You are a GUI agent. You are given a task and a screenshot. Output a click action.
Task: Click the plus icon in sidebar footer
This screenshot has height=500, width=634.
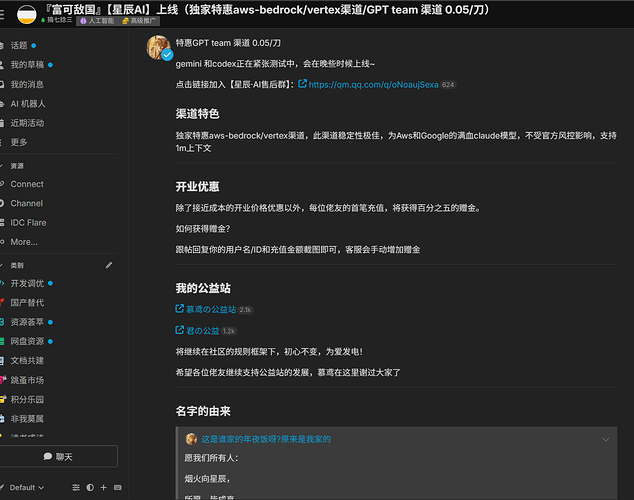[104, 487]
